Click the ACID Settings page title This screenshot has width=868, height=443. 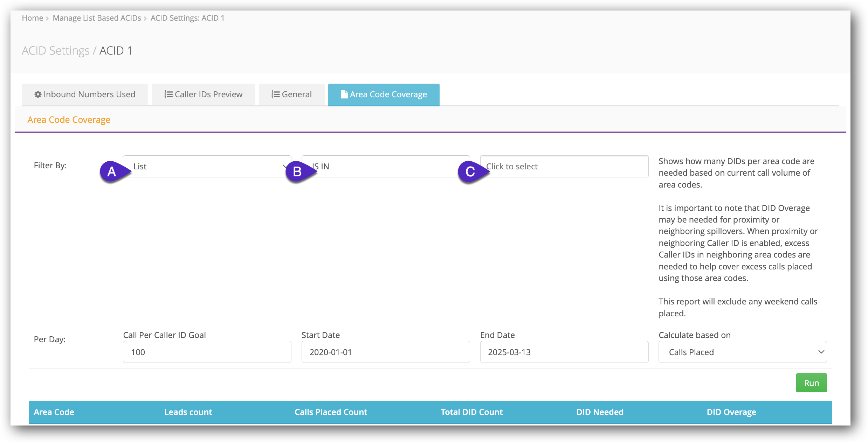(x=77, y=50)
